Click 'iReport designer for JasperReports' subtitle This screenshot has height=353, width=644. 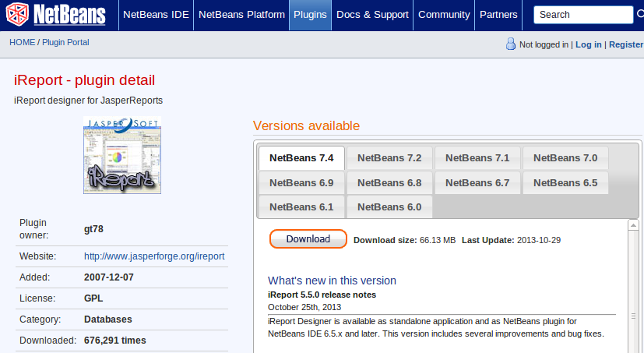click(x=88, y=101)
